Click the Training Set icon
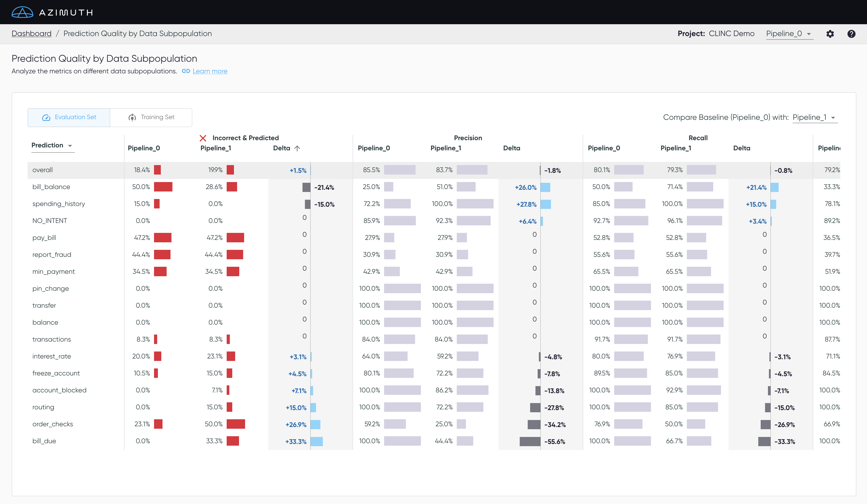Viewport: 867px width, 504px height. (x=132, y=118)
